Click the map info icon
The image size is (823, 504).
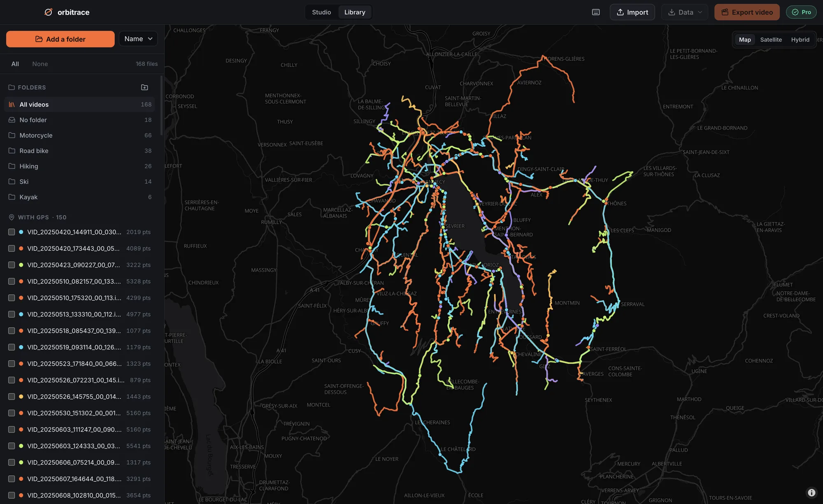811,492
